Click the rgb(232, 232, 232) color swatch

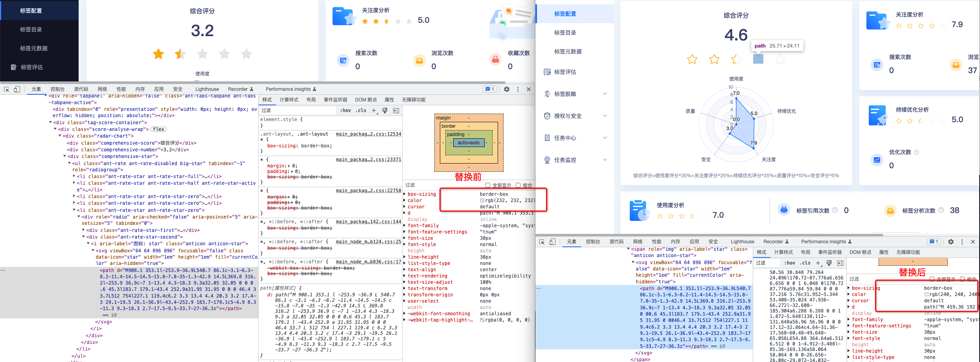[482, 200]
